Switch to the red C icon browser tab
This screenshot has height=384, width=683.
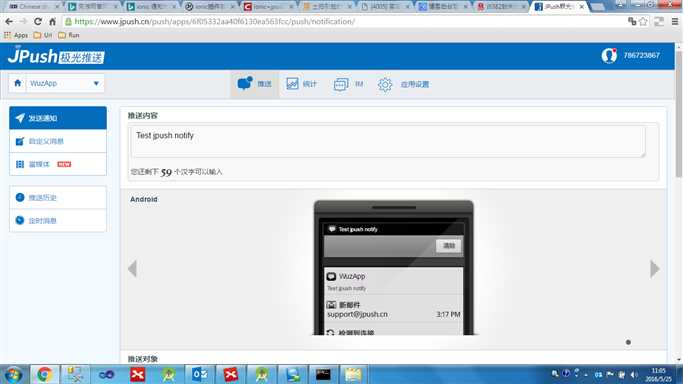click(x=267, y=7)
